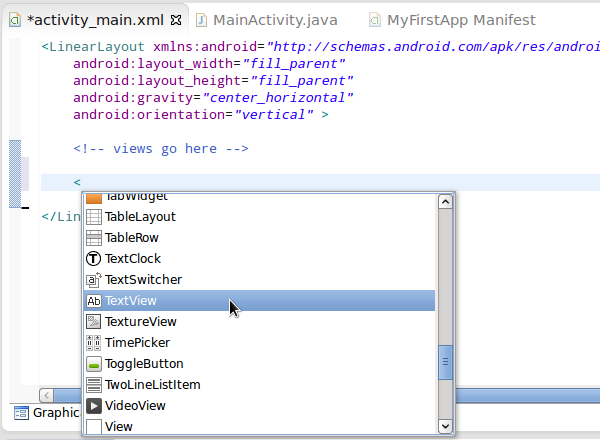The image size is (600, 440).
Task: Click autocomplete scrollbar up arrow
Action: tap(445, 202)
